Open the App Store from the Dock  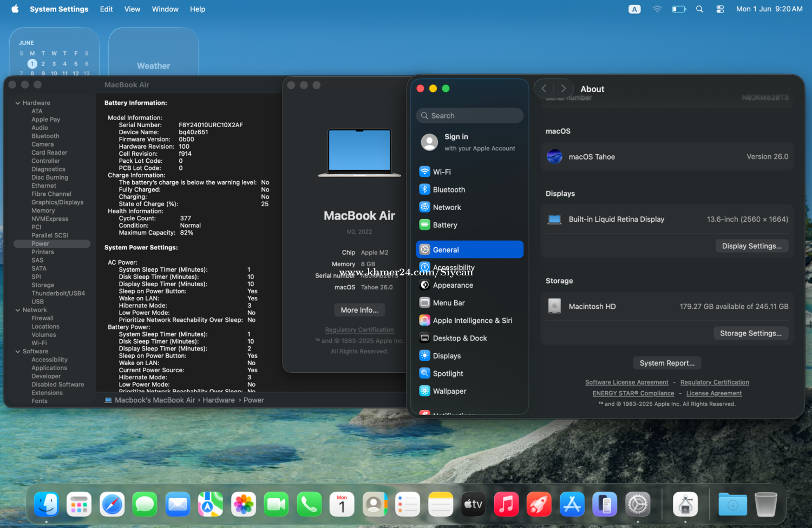coord(572,505)
